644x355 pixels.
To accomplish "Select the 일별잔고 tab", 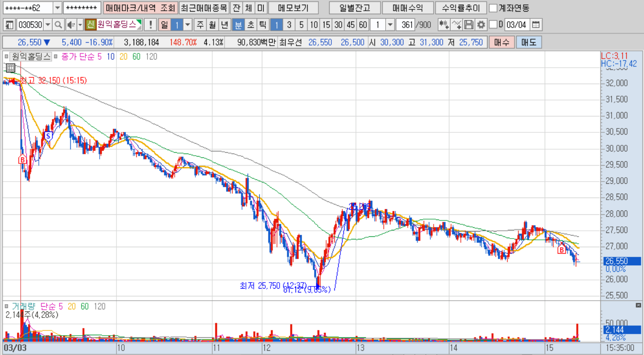I will click(355, 8).
